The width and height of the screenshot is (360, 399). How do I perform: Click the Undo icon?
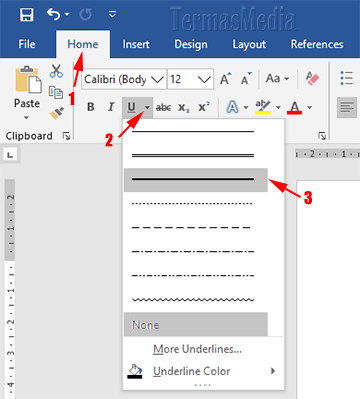(x=54, y=14)
